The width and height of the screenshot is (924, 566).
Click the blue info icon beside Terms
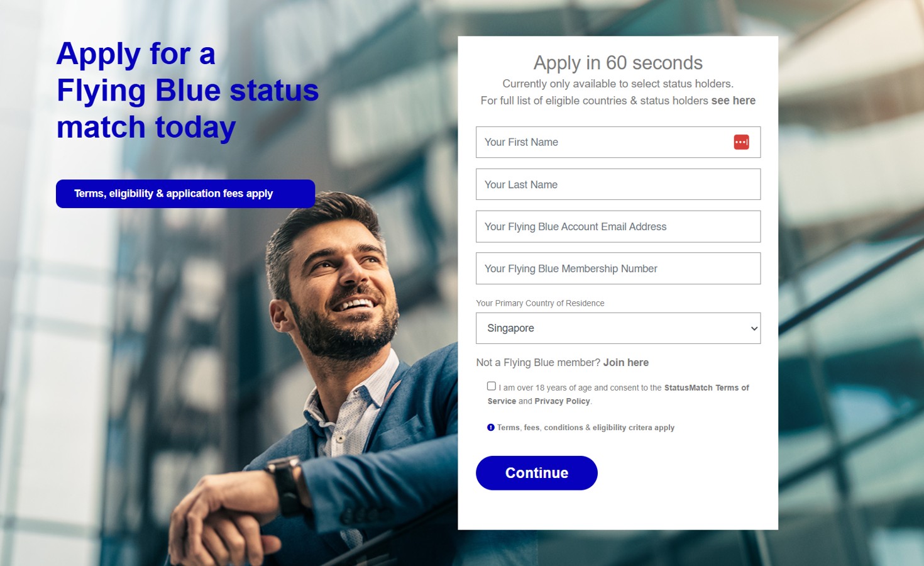(x=491, y=428)
